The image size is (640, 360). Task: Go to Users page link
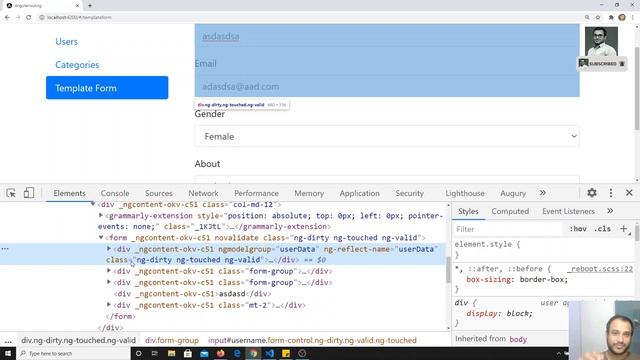pos(67,42)
